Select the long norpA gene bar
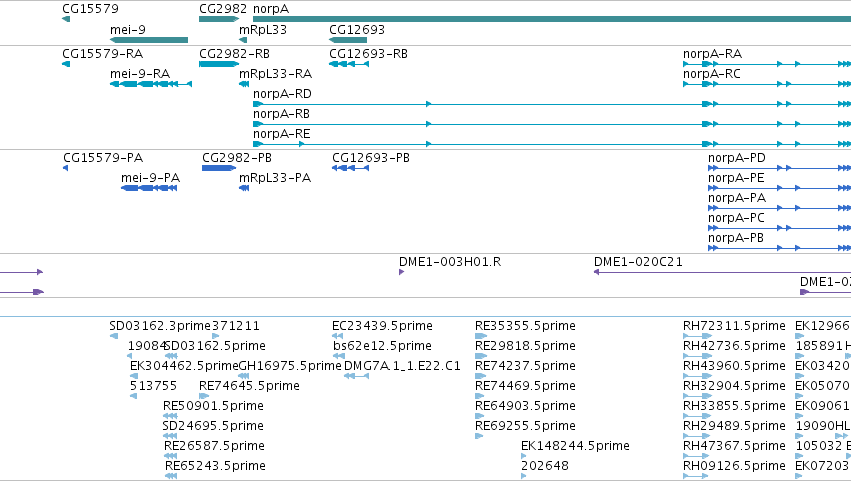 tap(552, 19)
